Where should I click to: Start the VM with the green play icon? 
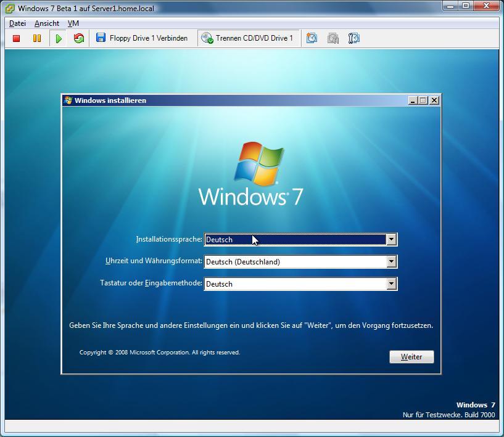pos(59,39)
